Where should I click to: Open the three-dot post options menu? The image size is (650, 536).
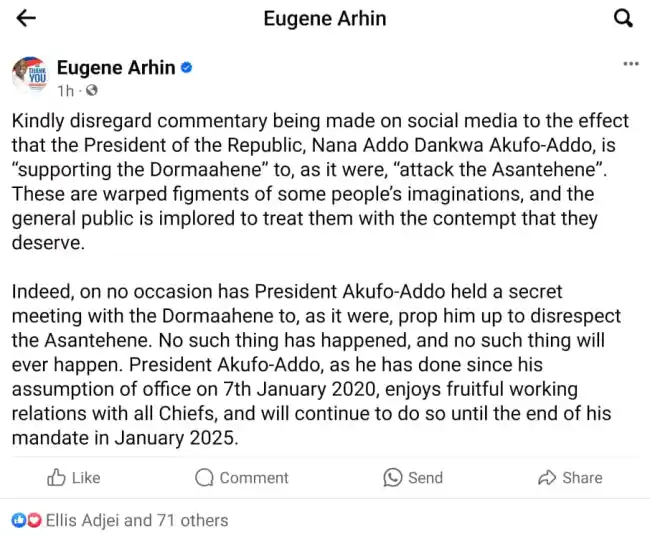pos(630,64)
